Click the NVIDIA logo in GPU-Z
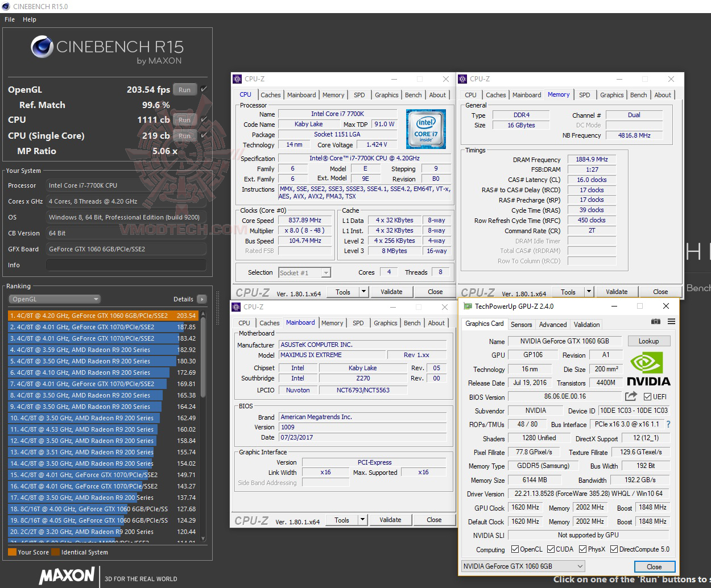 pos(648,370)
